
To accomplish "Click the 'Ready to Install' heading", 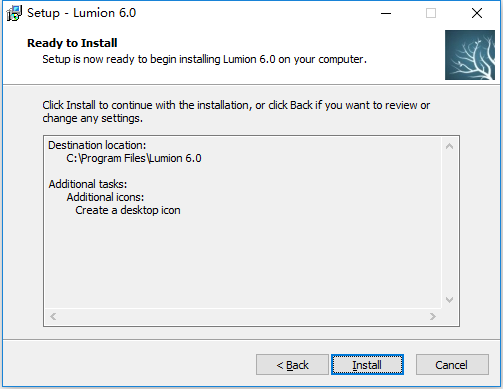I will [x=72, y=43].
